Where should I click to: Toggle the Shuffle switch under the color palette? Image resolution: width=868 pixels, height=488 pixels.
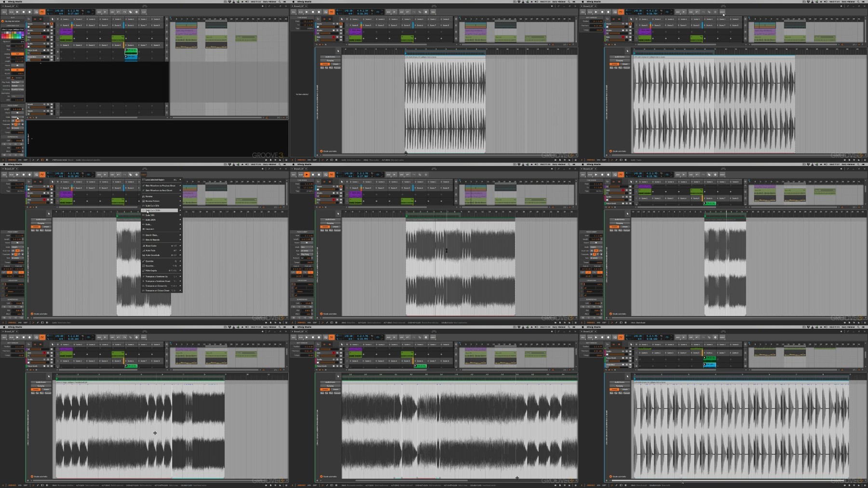[x=17, y=70]
